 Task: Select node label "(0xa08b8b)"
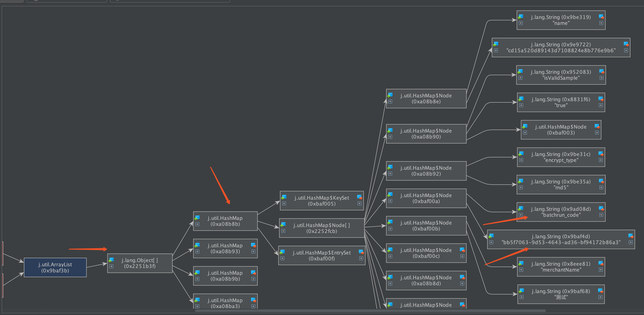coord(225,224)
